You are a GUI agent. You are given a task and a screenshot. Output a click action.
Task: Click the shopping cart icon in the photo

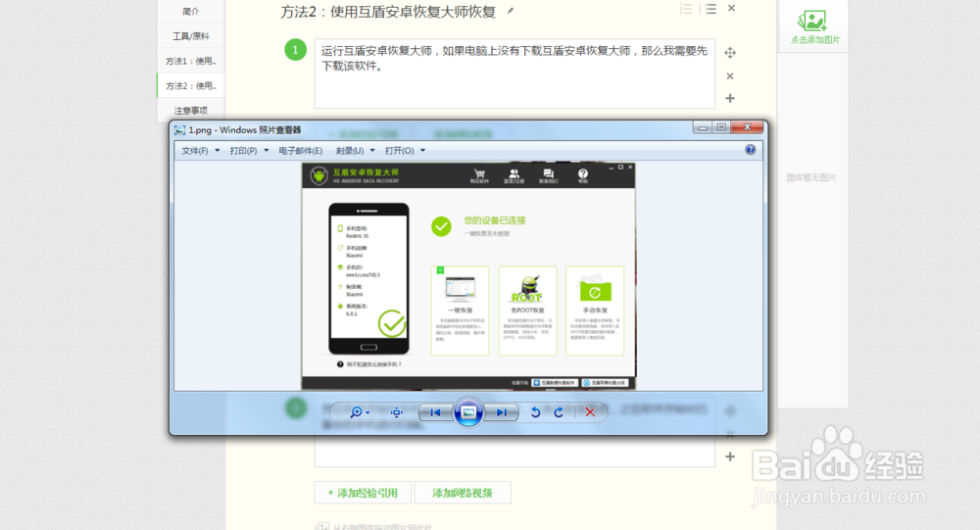(479, 175)
